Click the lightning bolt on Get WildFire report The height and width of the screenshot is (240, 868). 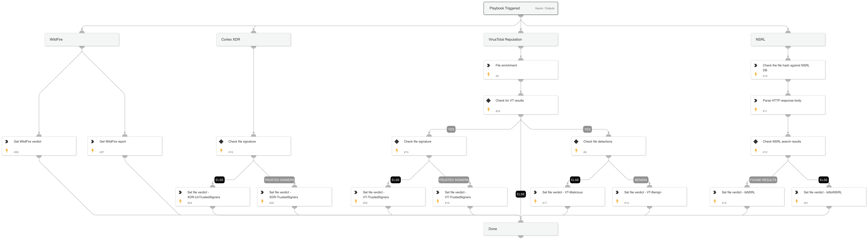coord(92,151)
